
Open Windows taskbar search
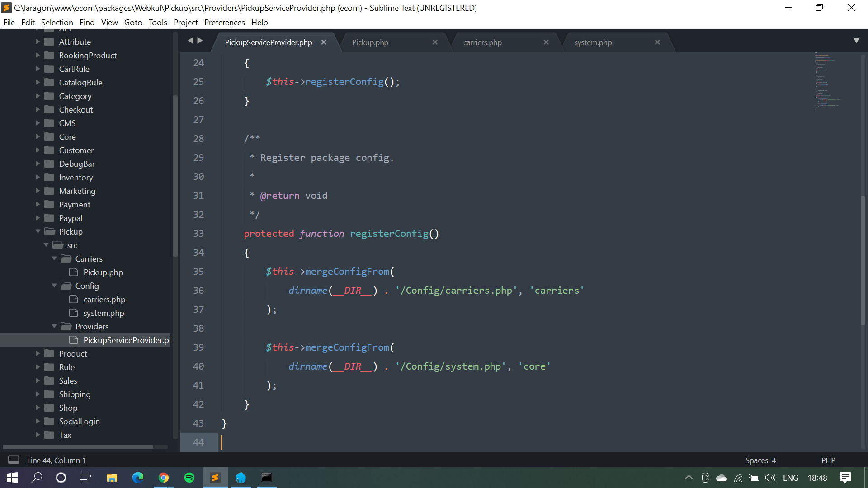point(37,478)
